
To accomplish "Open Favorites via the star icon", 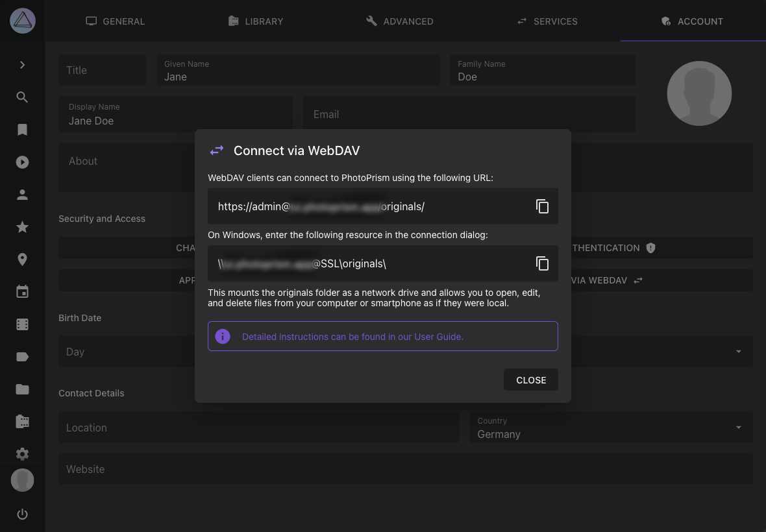I will (22, 226).
